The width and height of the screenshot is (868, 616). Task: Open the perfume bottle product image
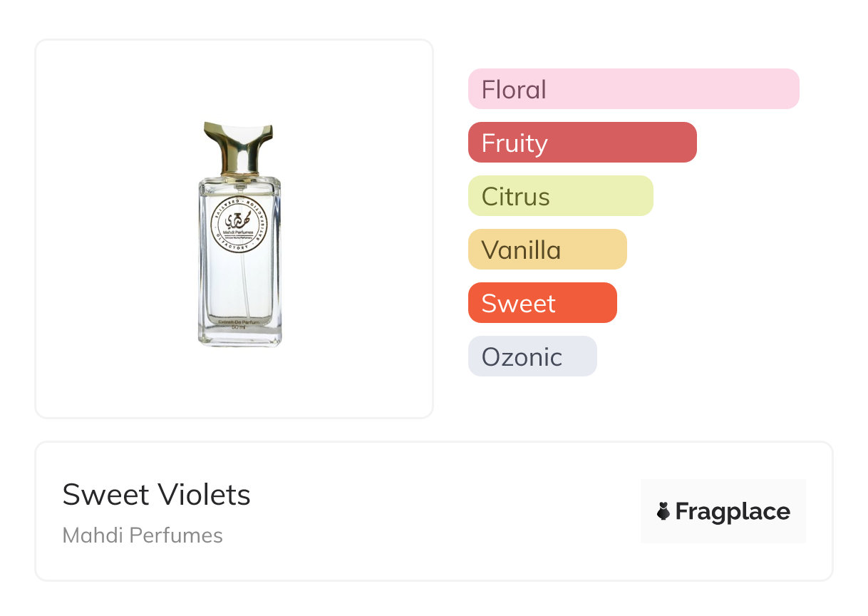coord(239,235)
